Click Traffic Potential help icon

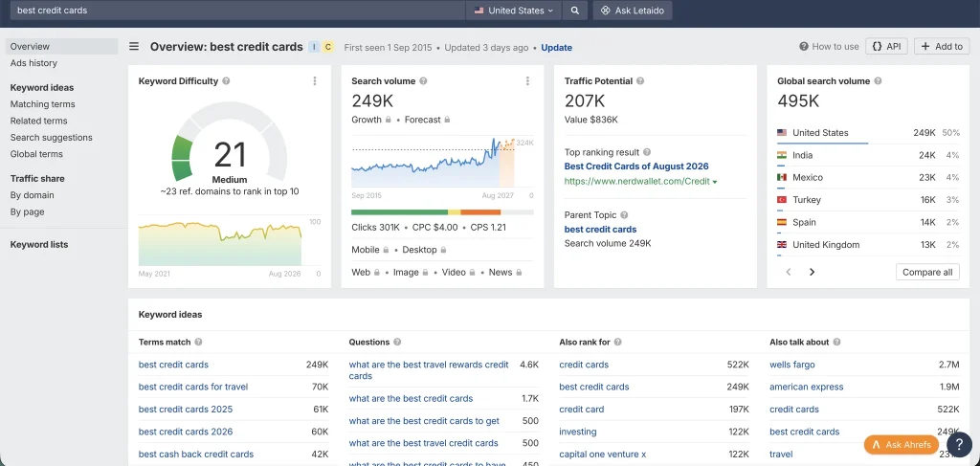(x=640, y=81)
